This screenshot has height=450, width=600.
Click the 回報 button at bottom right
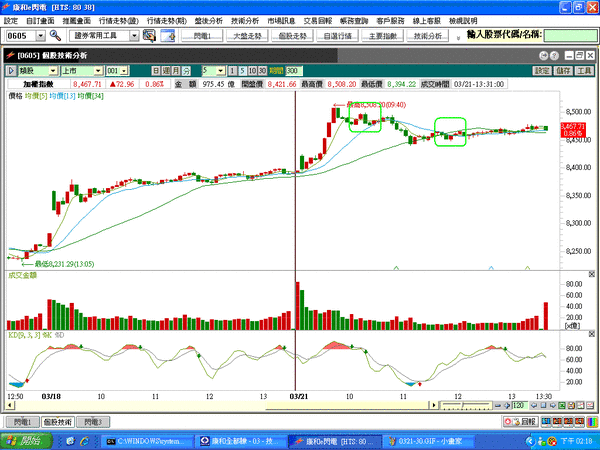pyautogui.click(x=520, y=422)
